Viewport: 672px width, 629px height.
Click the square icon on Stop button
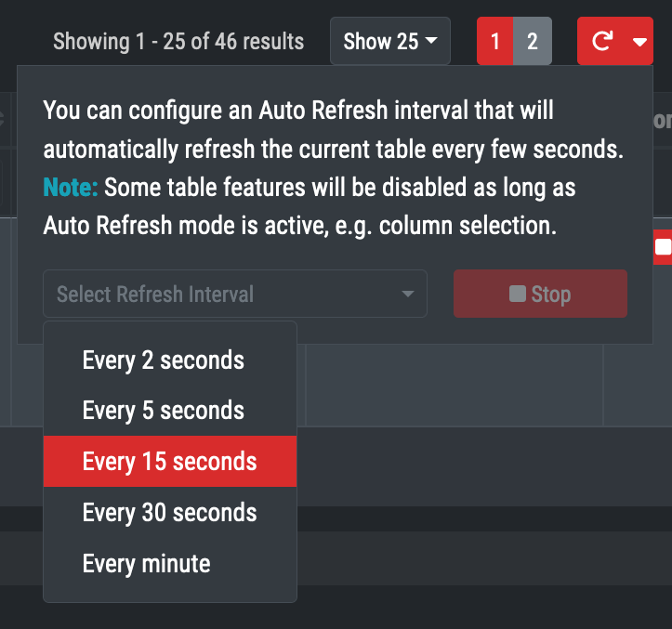pyautogui.click(x=518, y=295)
